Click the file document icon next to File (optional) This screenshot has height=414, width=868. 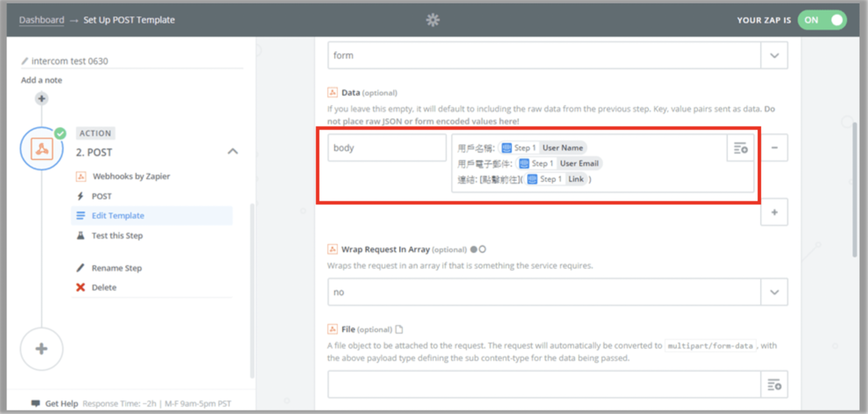[x=399, y=329]
